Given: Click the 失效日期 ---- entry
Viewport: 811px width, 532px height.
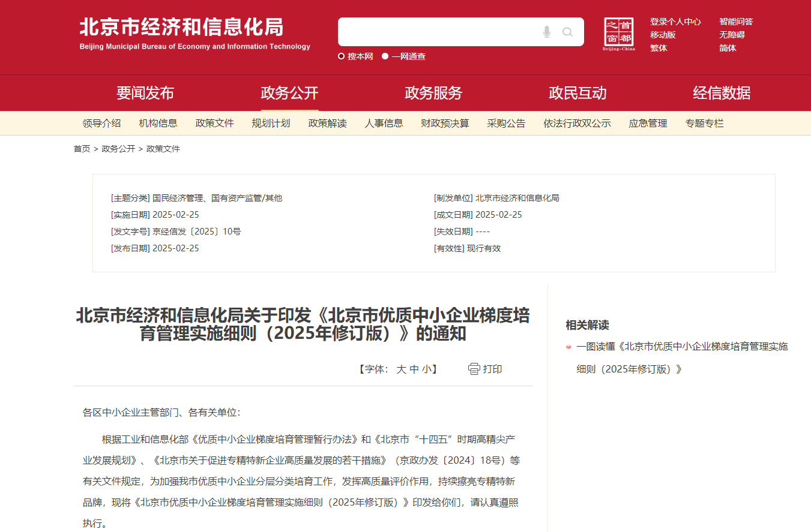Looking at the screenshot, I should point(462,232).
